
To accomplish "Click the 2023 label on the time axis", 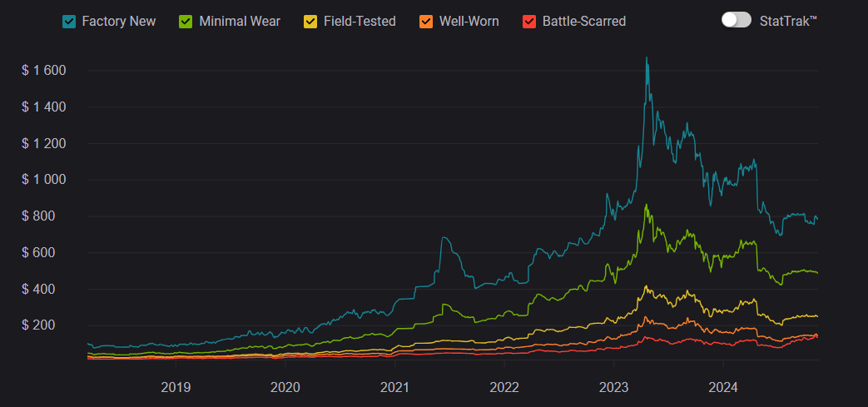I will [x=613, y=387].
